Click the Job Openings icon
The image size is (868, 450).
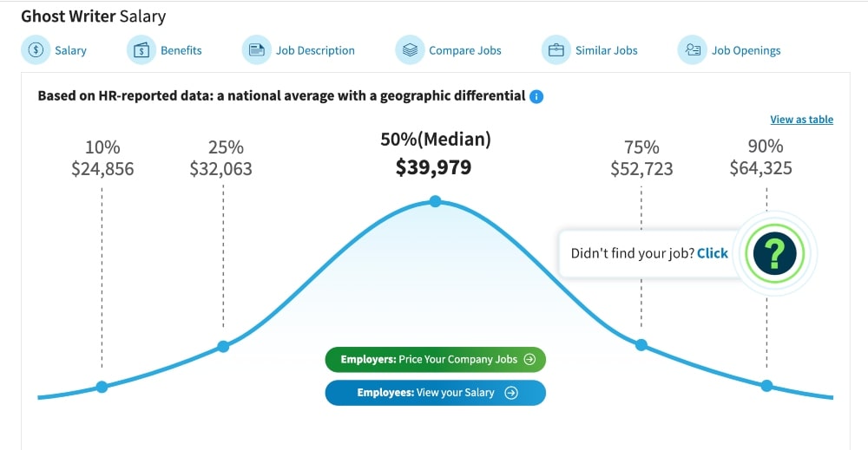[x=692, y=50]
